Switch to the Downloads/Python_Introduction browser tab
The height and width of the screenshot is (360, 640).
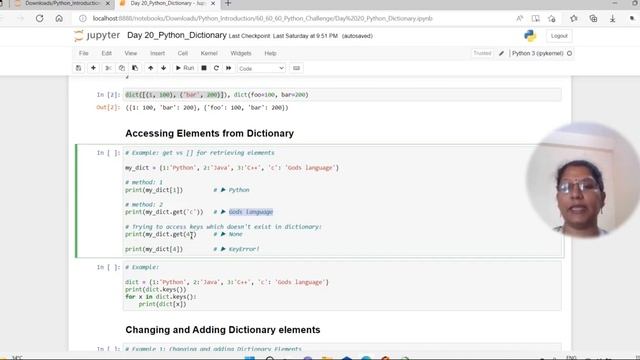(x=62, y=3)
